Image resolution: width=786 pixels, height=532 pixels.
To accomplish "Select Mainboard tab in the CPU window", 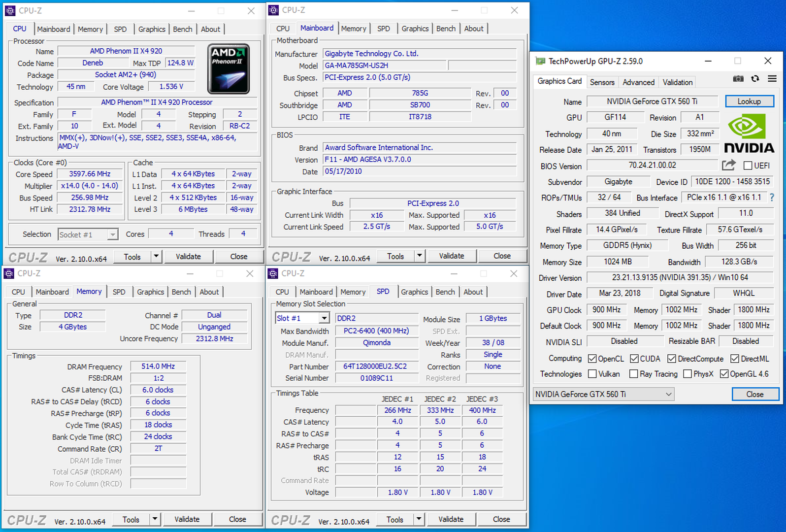I will 53,29.
